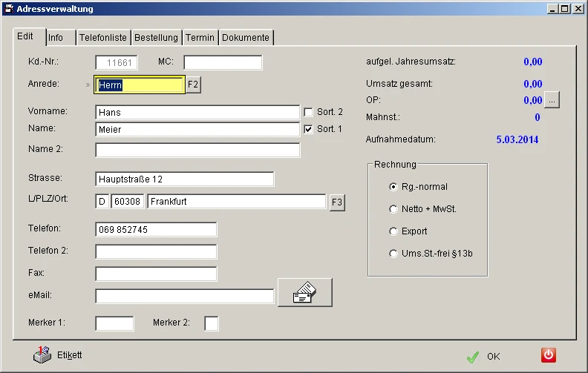
Task: Choose the Export invoice option
Action: (x=393, y=231)
